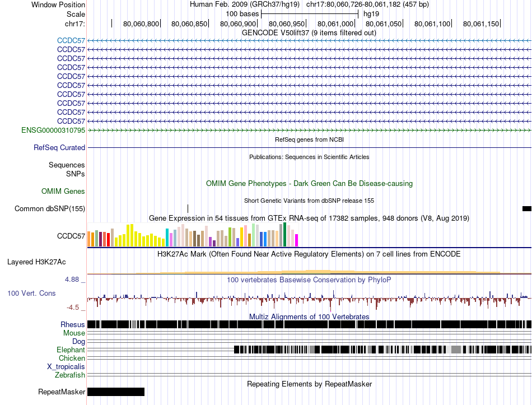Select the Chicken alignment label
This screenshot has width=532, height=405.
click(x=72, y=358)
